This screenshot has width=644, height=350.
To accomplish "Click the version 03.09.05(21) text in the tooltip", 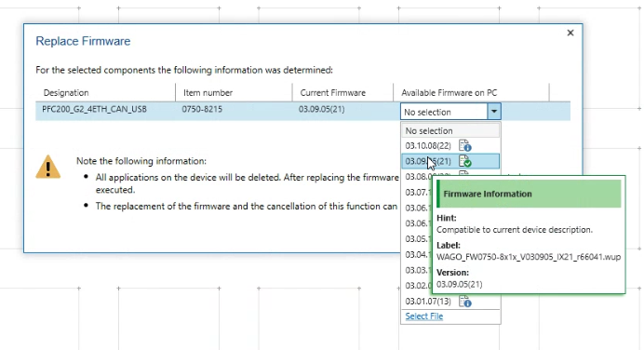I will [459, 284].
